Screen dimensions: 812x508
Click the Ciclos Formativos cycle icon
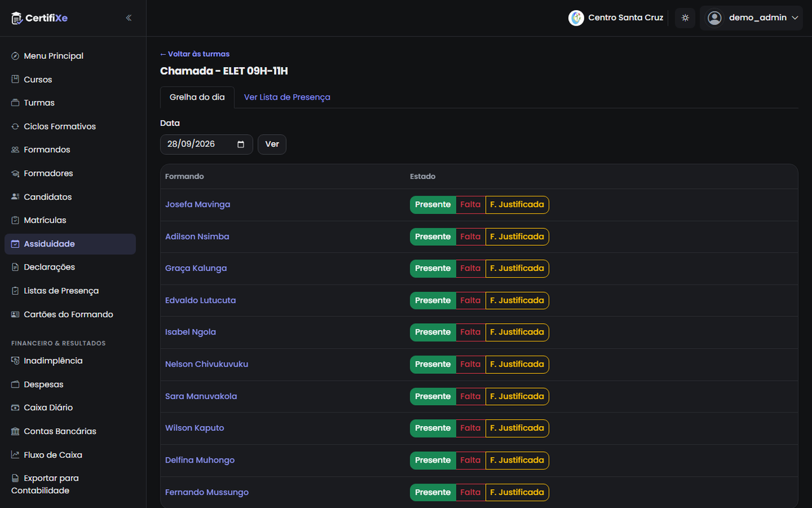16,127
